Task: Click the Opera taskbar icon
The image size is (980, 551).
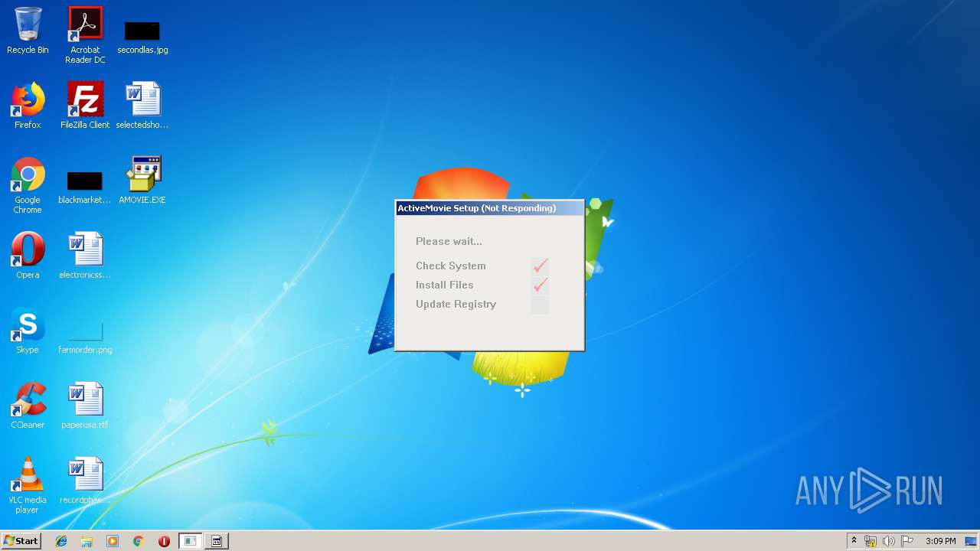Action: tap(164, 541)
